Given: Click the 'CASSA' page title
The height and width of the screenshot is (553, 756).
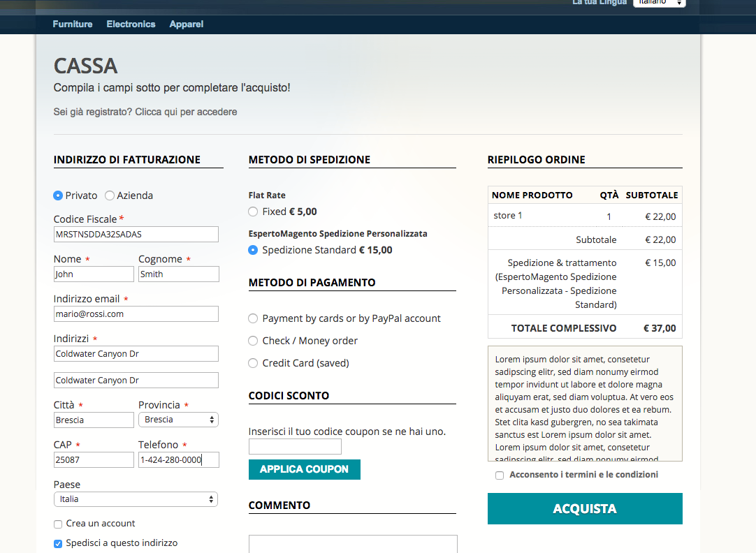Looking at the screenshot, I should tap(85, 66).
